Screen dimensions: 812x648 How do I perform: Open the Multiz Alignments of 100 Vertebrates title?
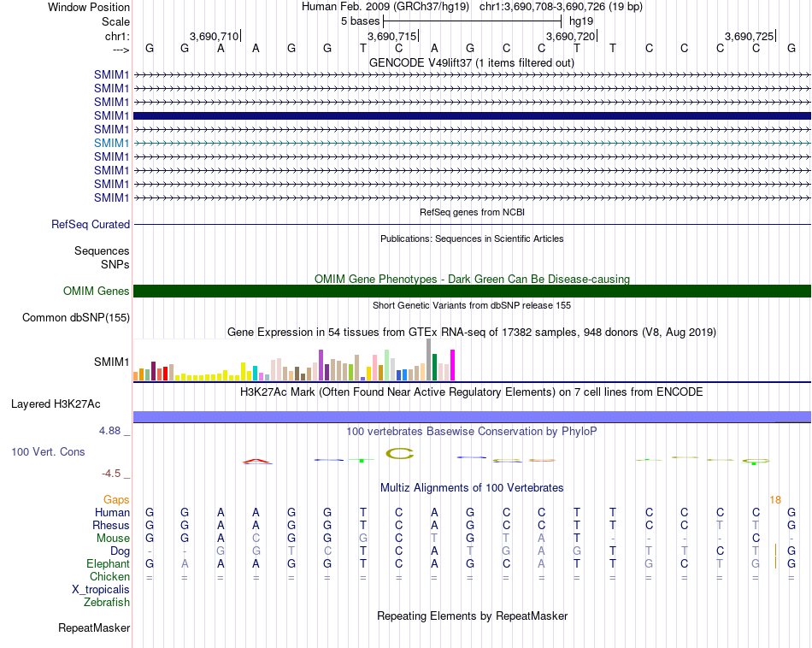pos(472,487)
